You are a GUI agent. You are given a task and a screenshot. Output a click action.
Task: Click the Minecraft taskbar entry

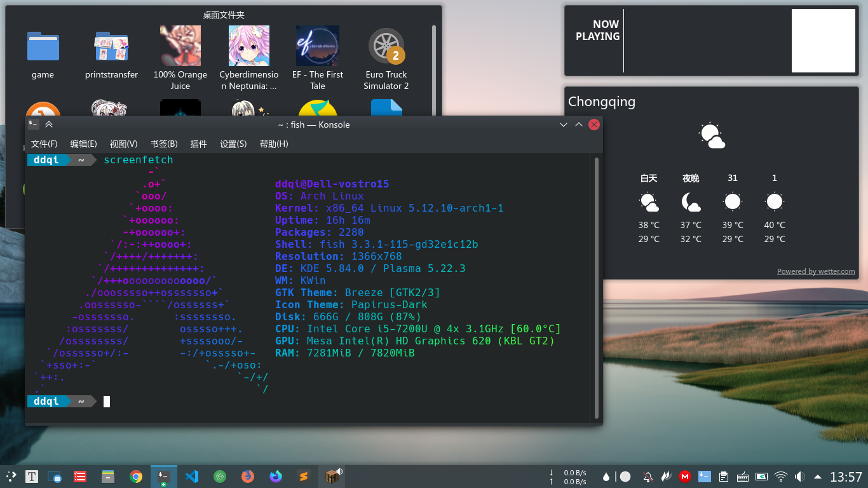[x=332, y=476]
